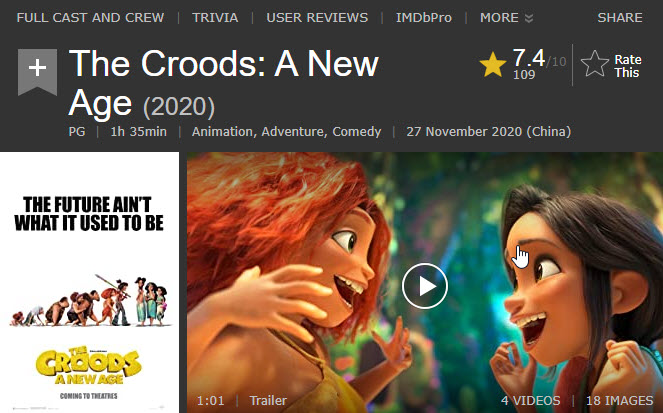Screen dimensions: 663x413
Task: Select the Adventure genre link
Action: pos(294,131)
